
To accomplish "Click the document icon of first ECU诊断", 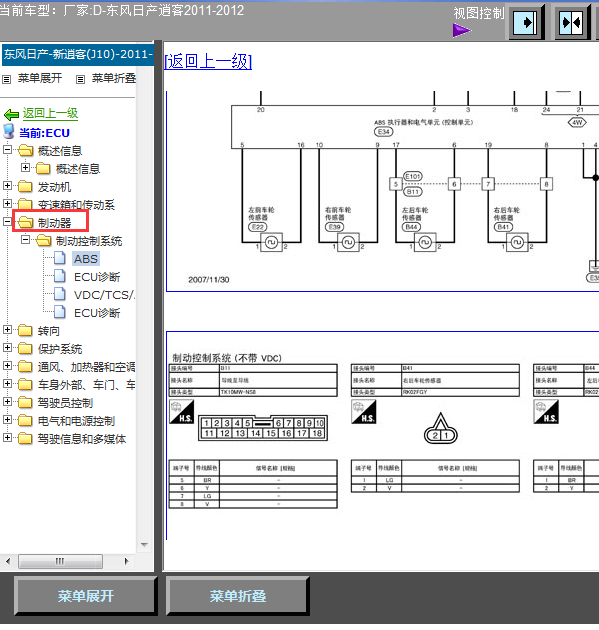I will (60, 276).
